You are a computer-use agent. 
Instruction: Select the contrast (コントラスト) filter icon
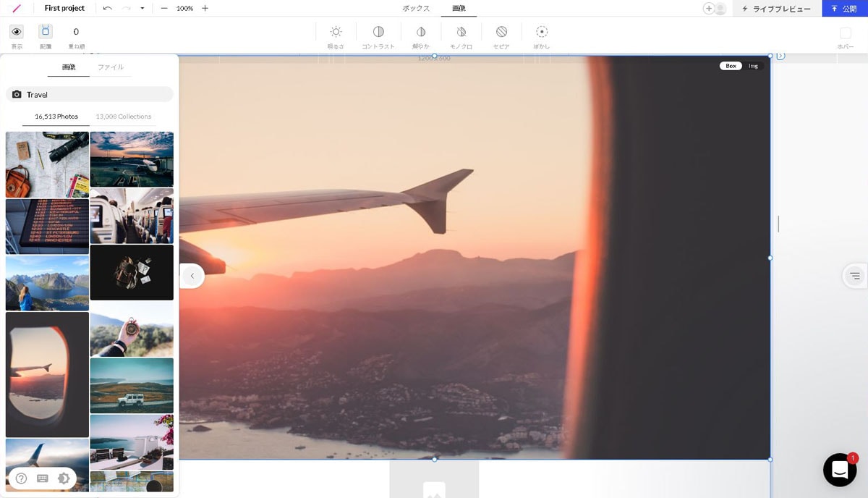[378, 32]
